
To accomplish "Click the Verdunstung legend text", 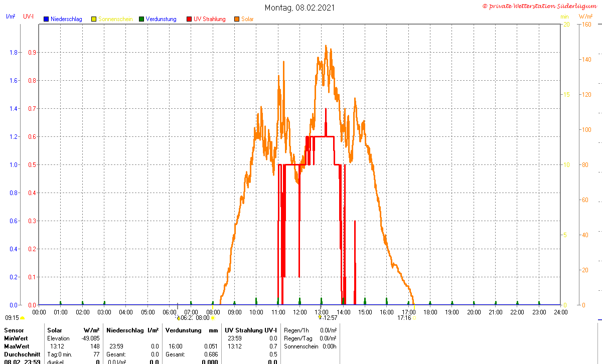I will (x=161, y=19).
